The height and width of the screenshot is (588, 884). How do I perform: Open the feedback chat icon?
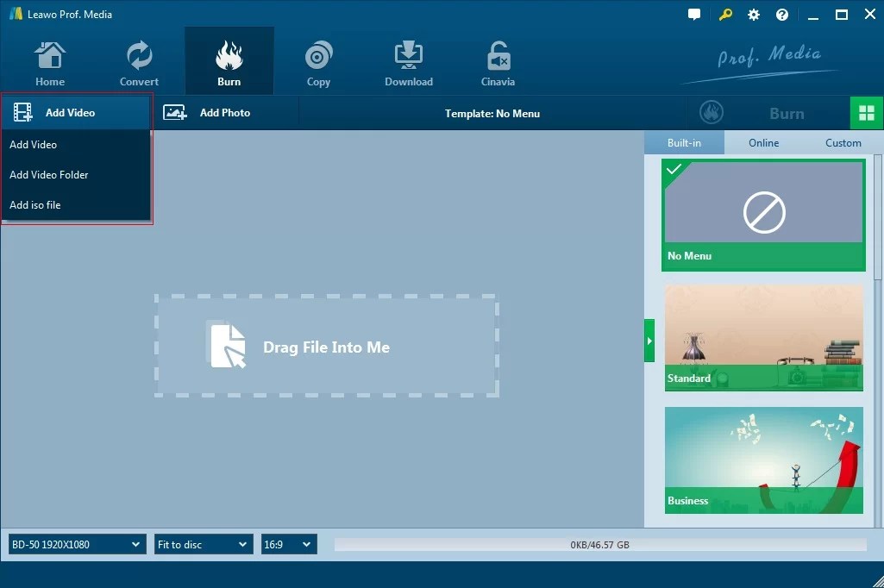click(x=694, y=14)
